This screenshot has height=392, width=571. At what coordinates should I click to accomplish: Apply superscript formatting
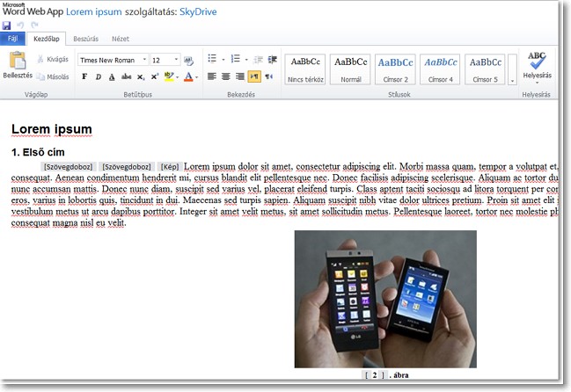(x=154, y=76)
